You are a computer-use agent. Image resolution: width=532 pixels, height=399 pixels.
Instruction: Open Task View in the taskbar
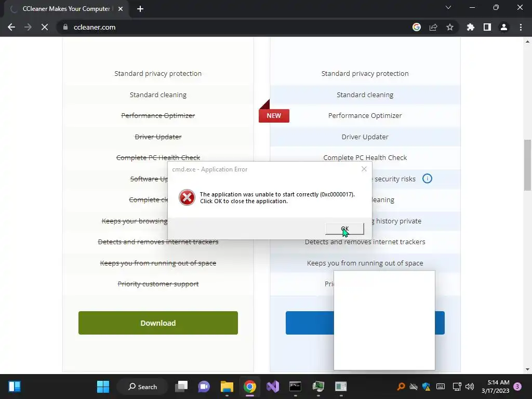point(181,387)
